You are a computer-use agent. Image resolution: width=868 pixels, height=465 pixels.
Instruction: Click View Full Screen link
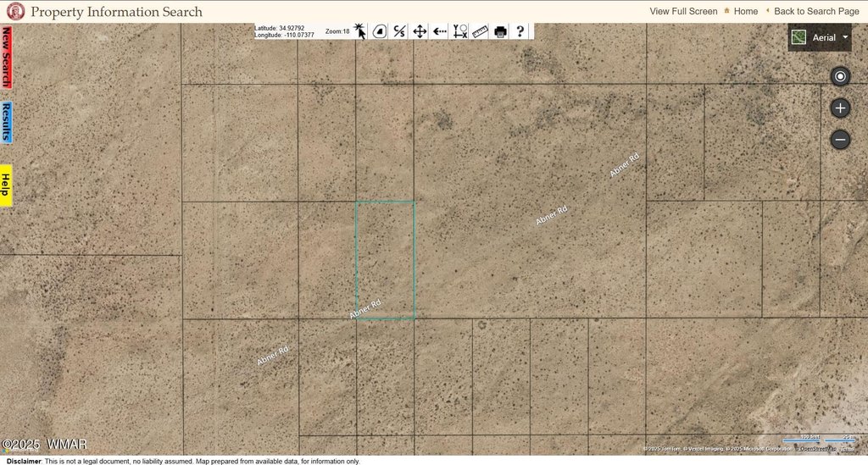click(683, 11)
